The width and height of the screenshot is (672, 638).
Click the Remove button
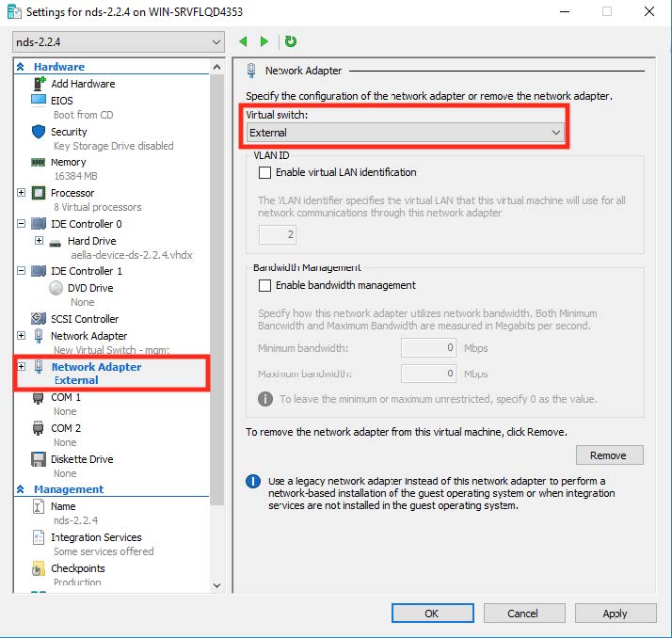(x=607, y=455)
